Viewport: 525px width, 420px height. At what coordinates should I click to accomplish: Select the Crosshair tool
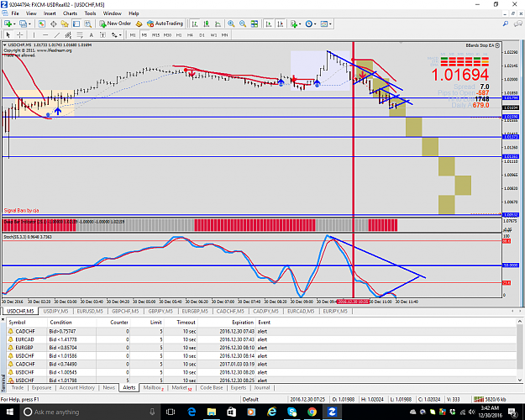click(x=20, y=34)
